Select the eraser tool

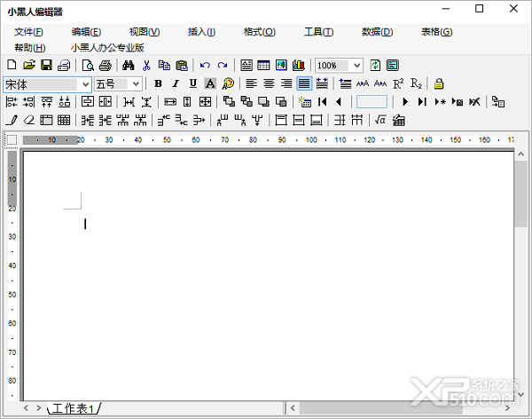(29, 120)
